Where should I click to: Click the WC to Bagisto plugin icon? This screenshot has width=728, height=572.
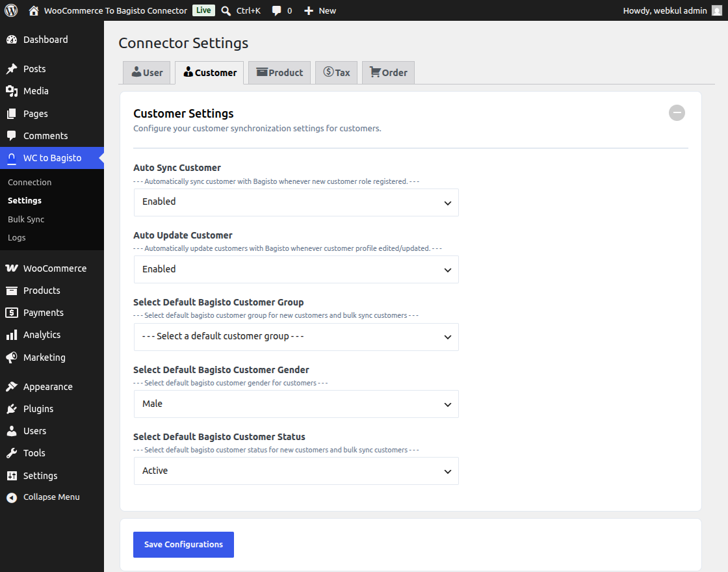(12, 158)
